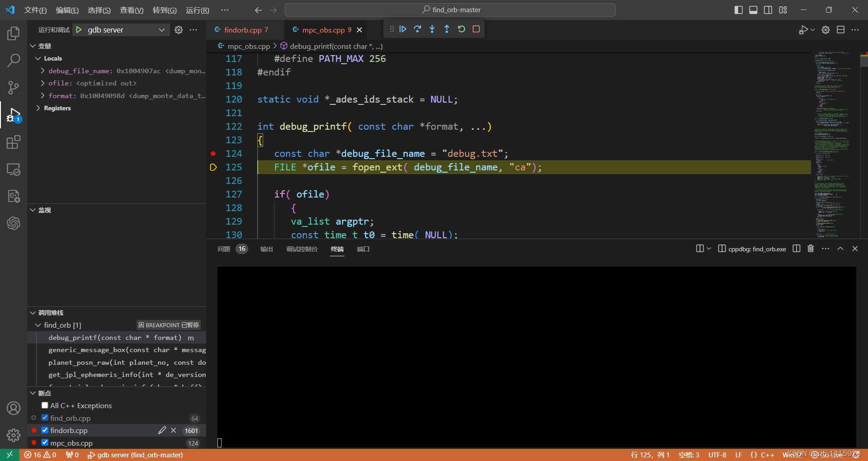Close the mpc_obs.cpp tab

[359, 30]
